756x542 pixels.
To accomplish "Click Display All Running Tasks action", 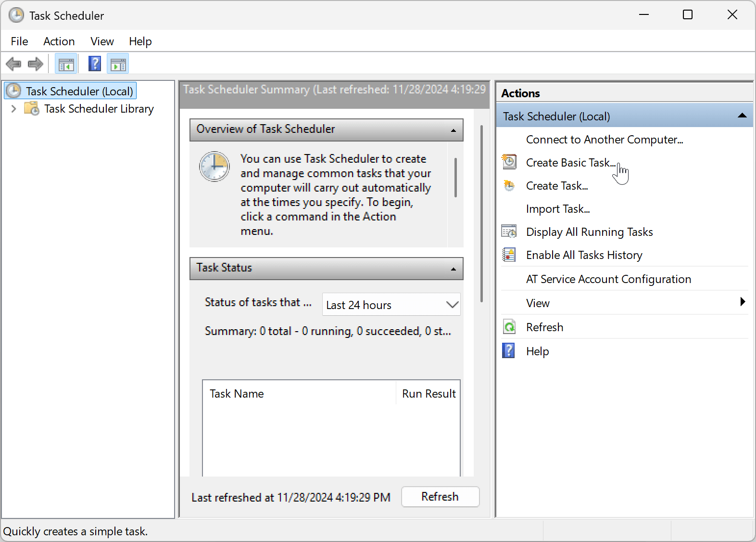I will click(590, 232).
